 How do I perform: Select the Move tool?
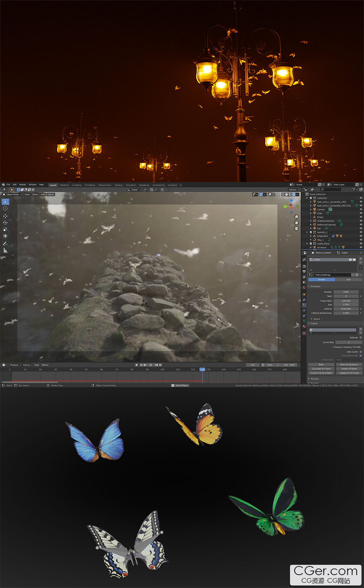coord(5,216)
